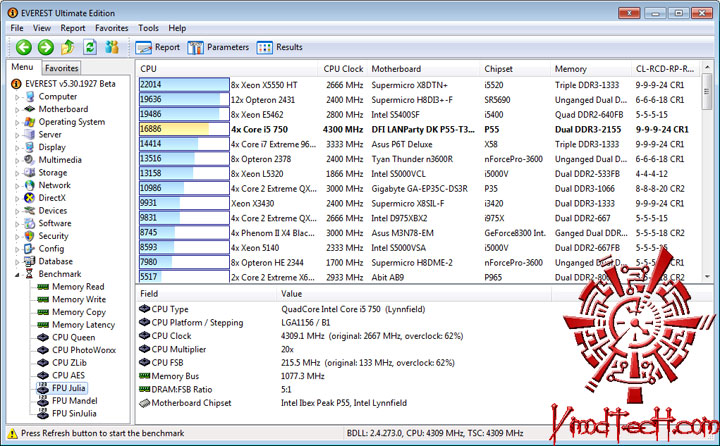The height and width of the screenshot is (446, 720).
Task: Click the green Back arrow icon
Action: 24,47
